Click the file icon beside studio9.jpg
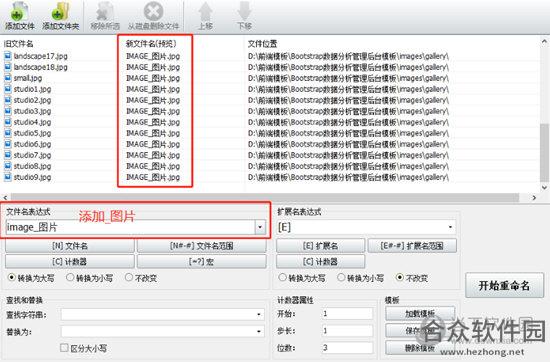The image size is (550, 362). pyautogui.click(x=8, y=177)
